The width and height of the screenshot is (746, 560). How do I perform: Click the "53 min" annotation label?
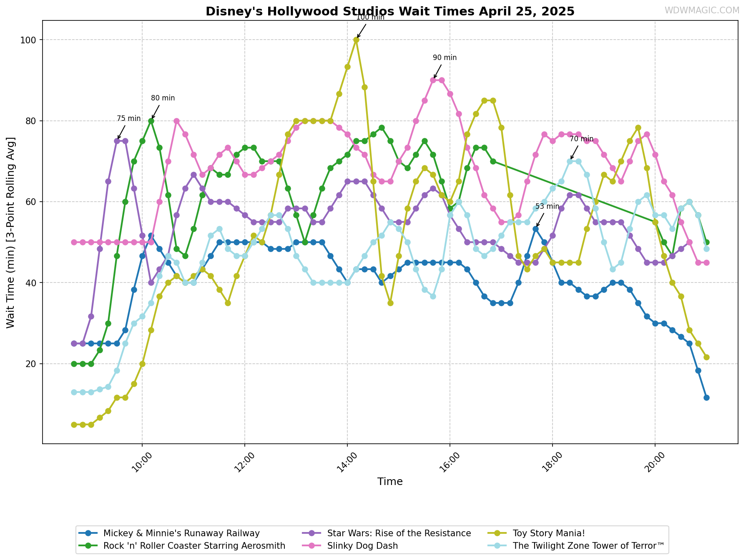coord(547,206)
